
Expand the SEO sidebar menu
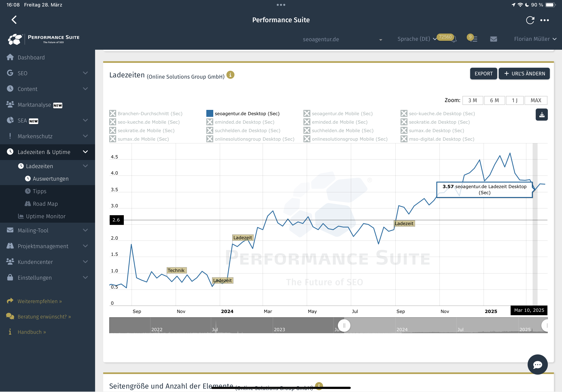tap(48, 73)
